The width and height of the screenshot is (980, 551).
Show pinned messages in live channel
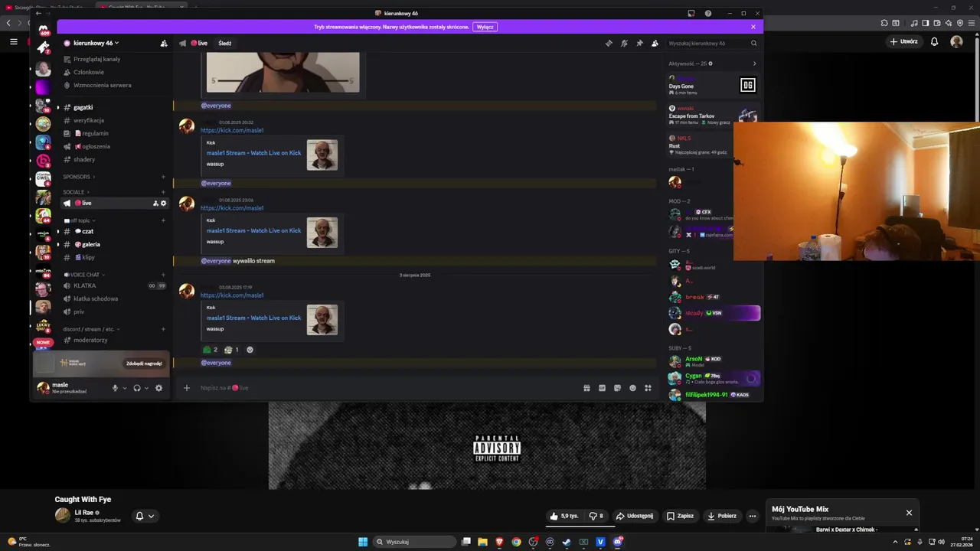click(x=639, y=44)
